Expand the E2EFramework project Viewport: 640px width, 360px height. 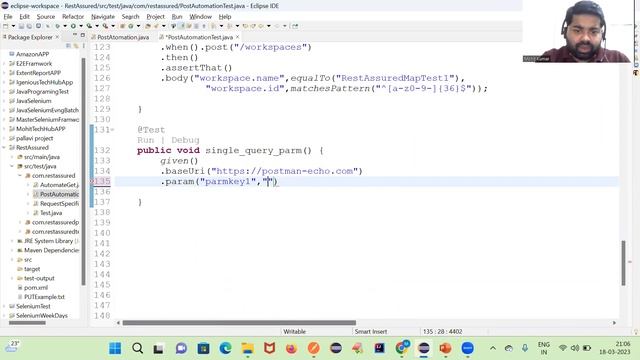click(x=4, y=63)
